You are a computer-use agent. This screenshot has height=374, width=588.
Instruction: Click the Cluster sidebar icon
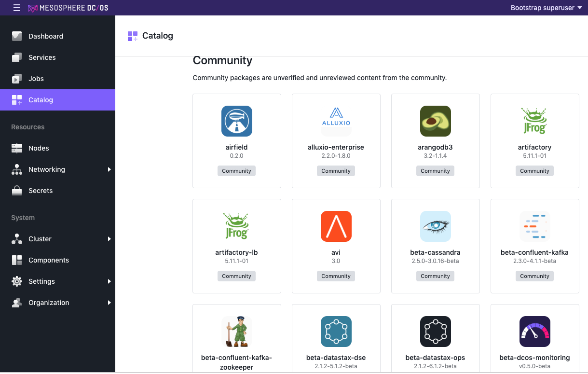tap(17, 239)
